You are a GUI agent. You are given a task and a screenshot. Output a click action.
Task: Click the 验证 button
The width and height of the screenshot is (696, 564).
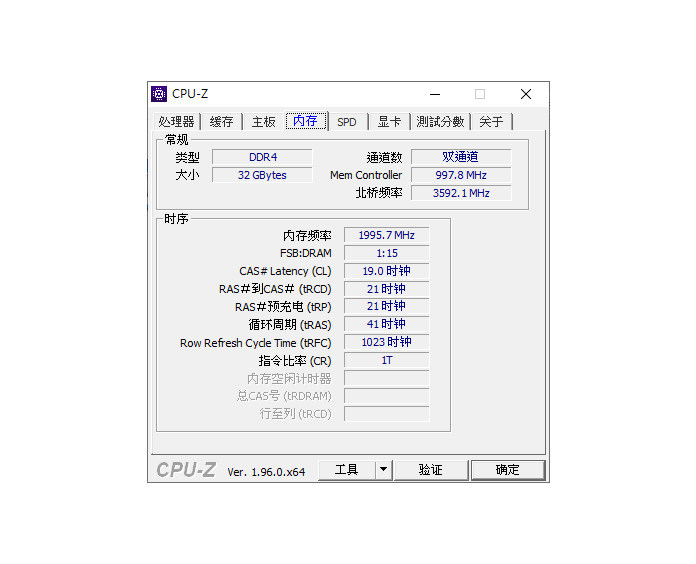click(x=431, y=470)
